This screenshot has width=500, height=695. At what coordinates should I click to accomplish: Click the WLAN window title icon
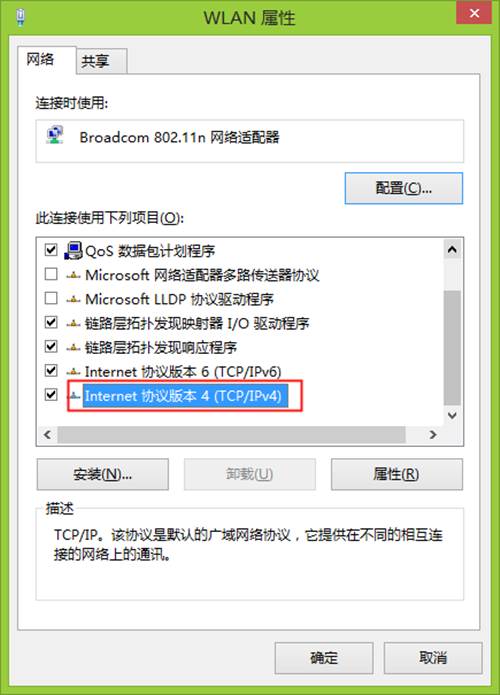(20, 17)
